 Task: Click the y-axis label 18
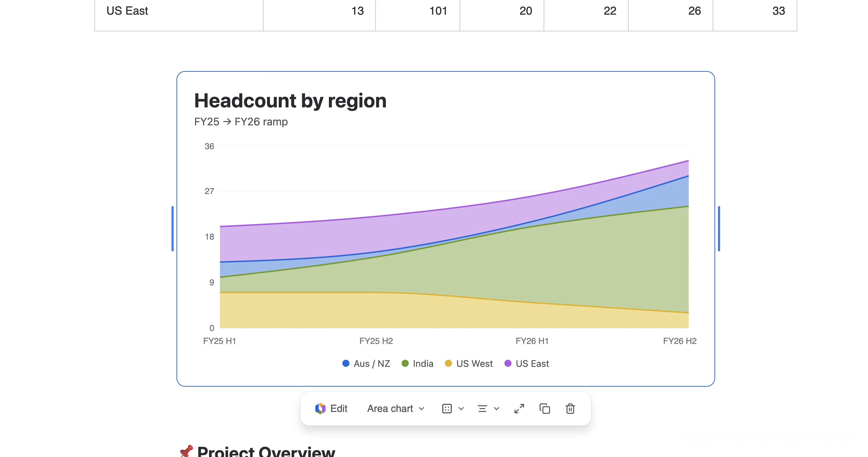click(209, 237)
